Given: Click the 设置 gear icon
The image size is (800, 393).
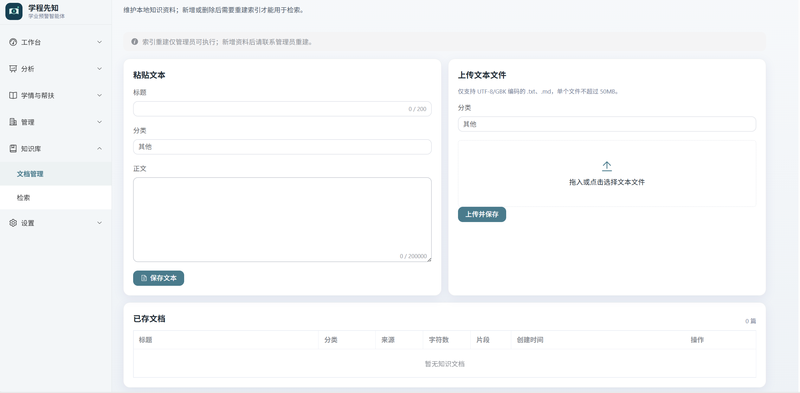Looking at the screenshot, I should (x=13, y=223).
